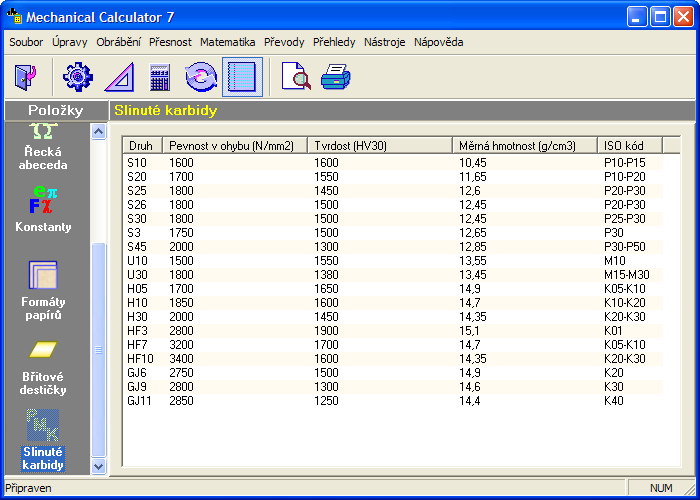700x500 pixels.
Task: Select row HF7
Action: [x=393, y=345]
